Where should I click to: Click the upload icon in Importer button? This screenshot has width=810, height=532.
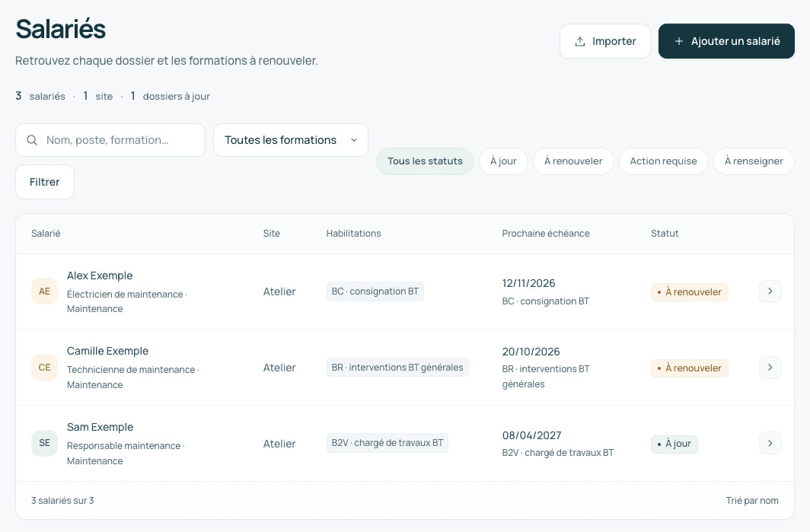pos(580,41)
